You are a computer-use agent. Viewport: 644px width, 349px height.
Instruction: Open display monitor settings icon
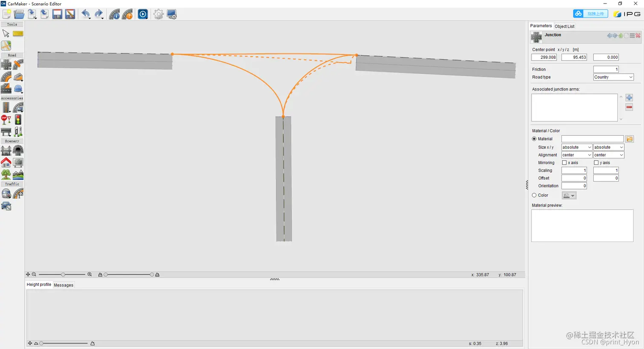click(x=172, y=14)
